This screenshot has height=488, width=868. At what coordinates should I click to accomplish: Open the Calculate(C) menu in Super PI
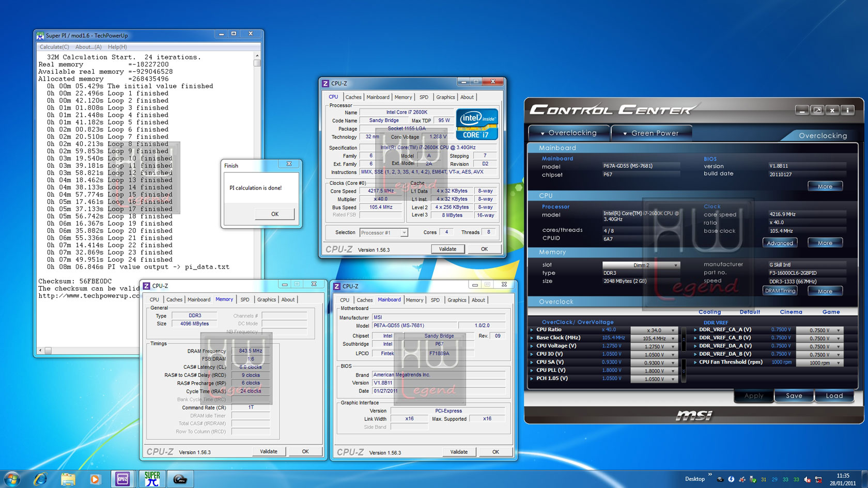[54, 47]
